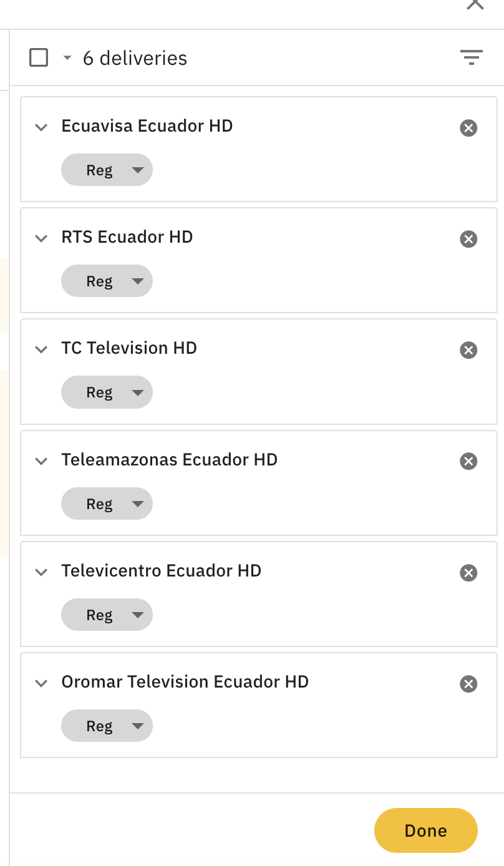Open the selection arrow beside 6 deliveries

[x=67, y=58]
